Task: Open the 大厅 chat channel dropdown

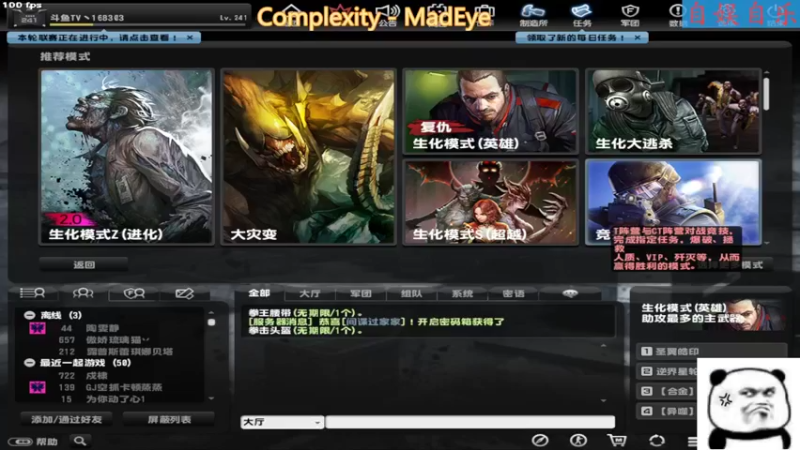Action: 282,422
